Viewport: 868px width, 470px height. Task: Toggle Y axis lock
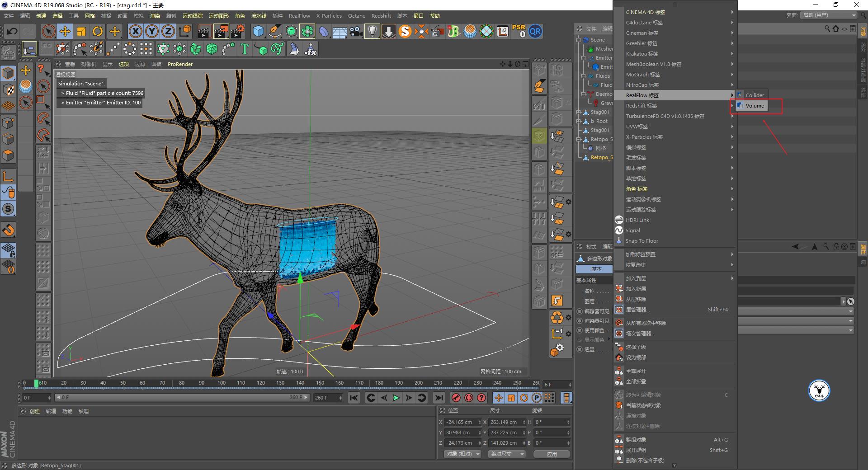pyautogui.click(x=152, y=31)
